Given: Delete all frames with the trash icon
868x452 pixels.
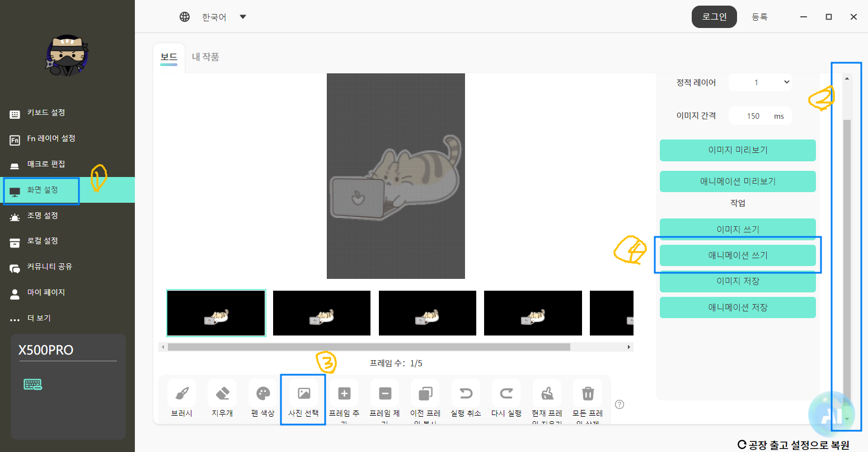Looking at the screenshot, I should 588,393.
